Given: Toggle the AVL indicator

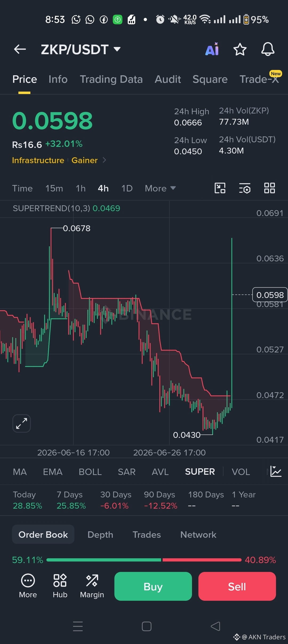Looking at the screenshot, I should pos(160,472).
